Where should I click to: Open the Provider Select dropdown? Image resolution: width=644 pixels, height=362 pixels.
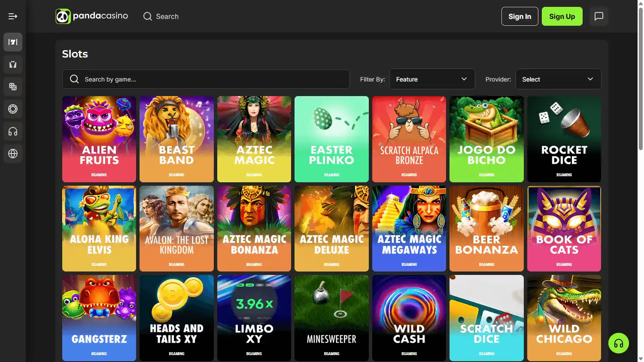558,79
